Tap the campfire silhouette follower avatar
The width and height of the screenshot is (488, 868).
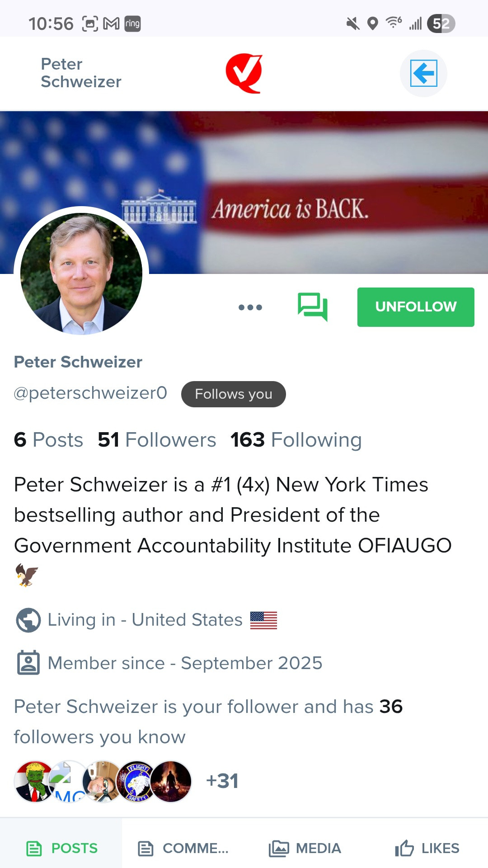(x=172, y=781)
